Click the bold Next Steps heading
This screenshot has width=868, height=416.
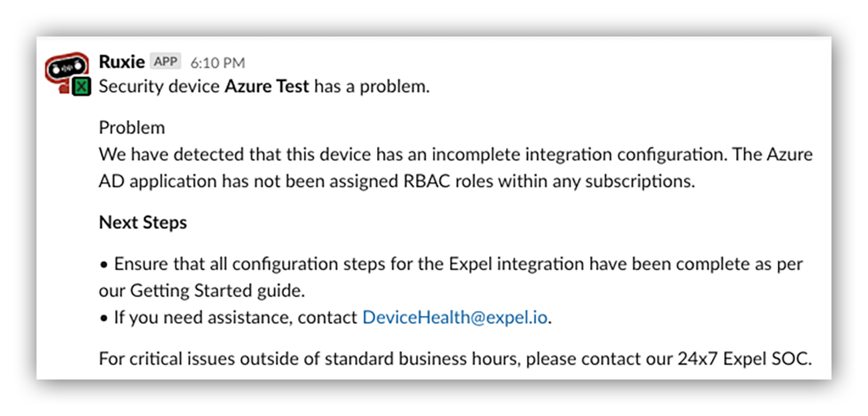point(143,222)
